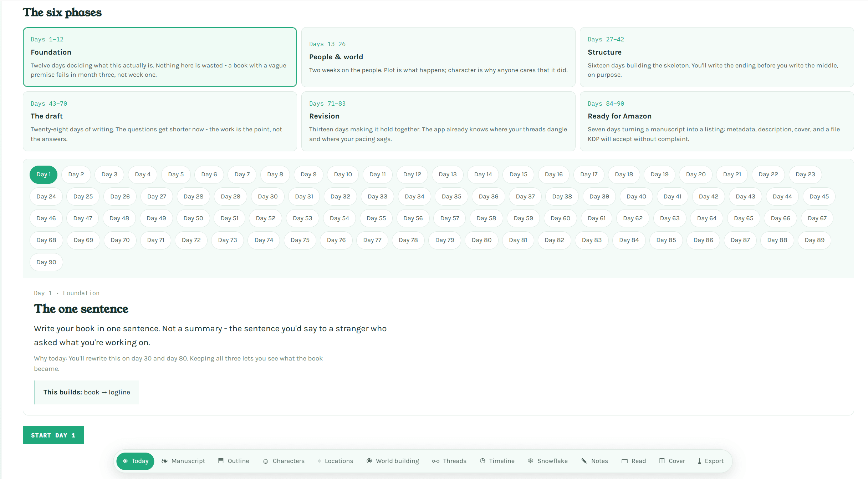The image size is (868, 479).
Task: Click 'The six phases' heading
Action: coord(62,12)
